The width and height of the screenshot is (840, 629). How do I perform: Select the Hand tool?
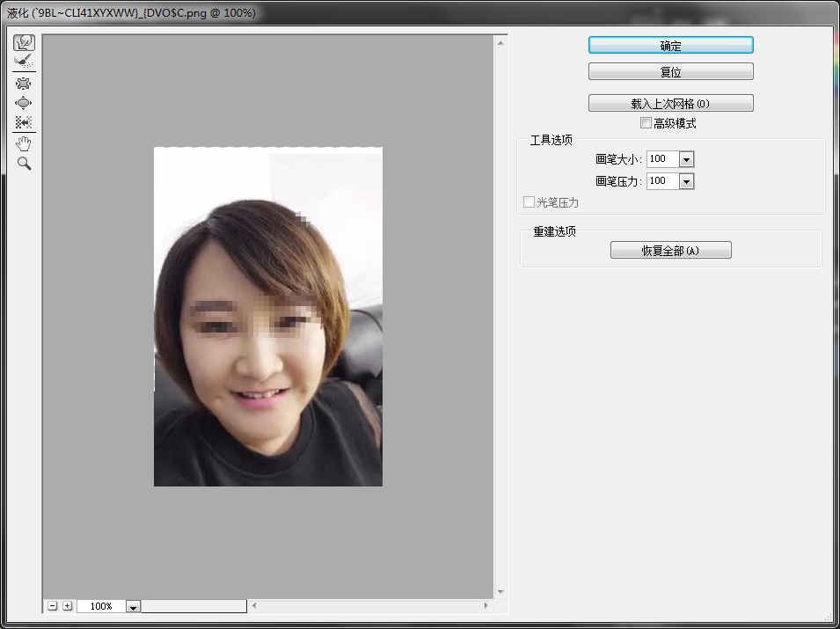(x=24, y=143)
